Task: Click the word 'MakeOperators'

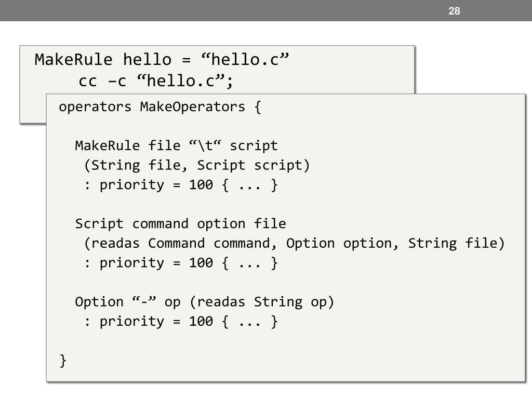Action: click(x=192, y=107)
